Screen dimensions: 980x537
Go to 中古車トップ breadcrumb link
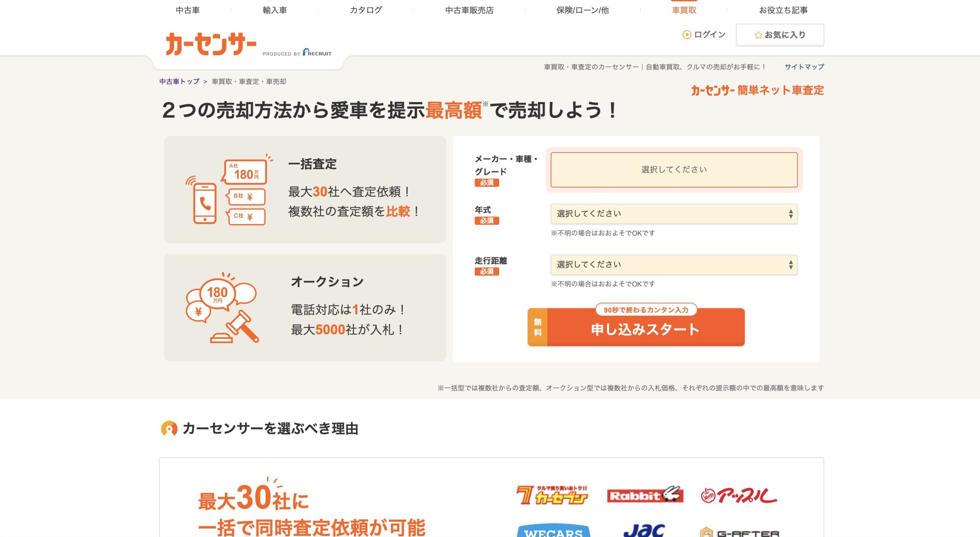point(179,81)
